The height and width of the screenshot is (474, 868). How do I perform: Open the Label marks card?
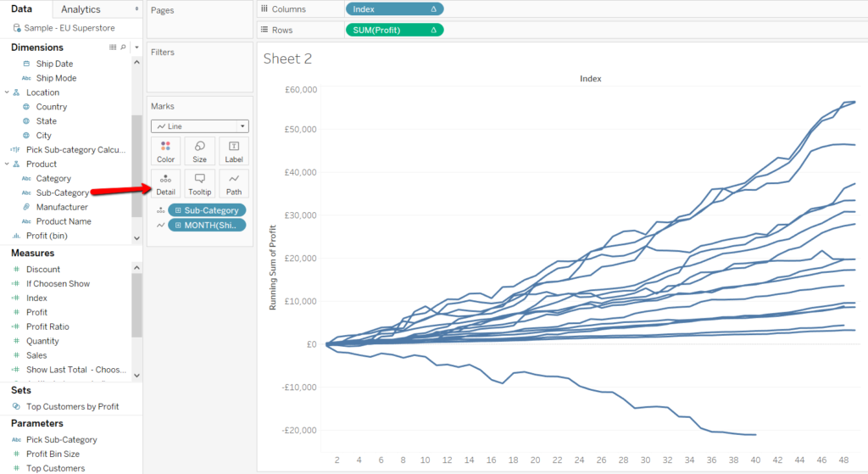pos(234,151)
